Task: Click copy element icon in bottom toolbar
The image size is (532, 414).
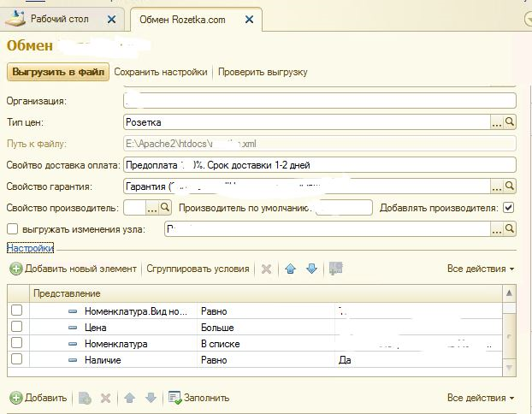Action: click(x=85, y=398)
